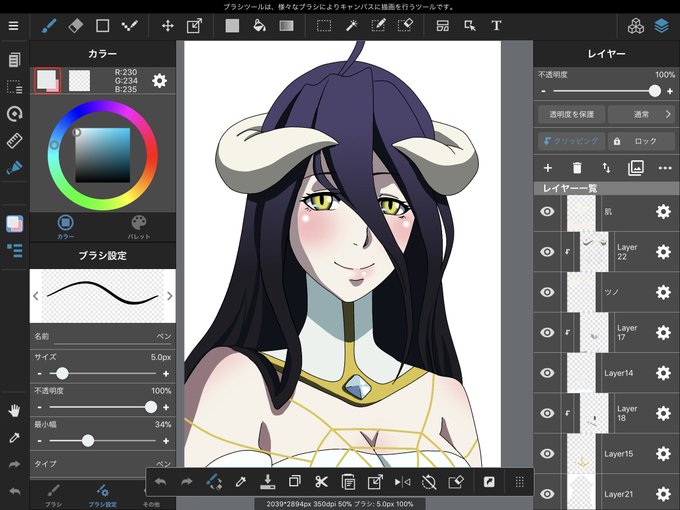Open settings for Layer14
This screenshot has width=680, height=510.
coord(663,373)
